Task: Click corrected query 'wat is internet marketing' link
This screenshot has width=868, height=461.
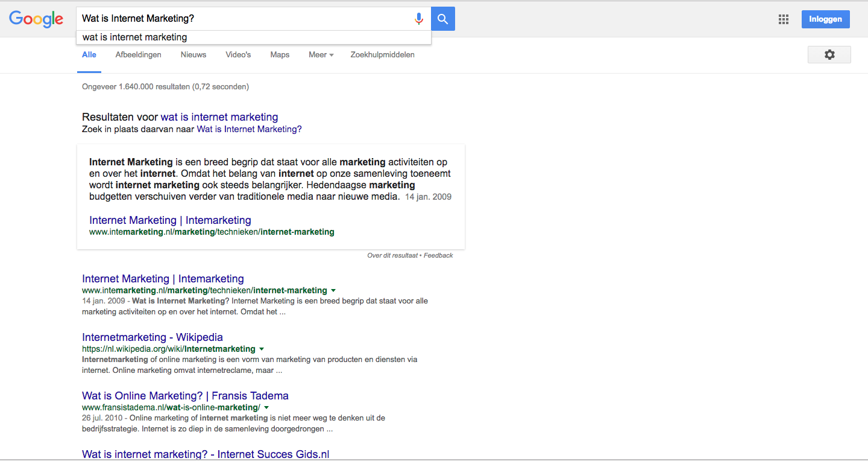Action: pos(219,117)
